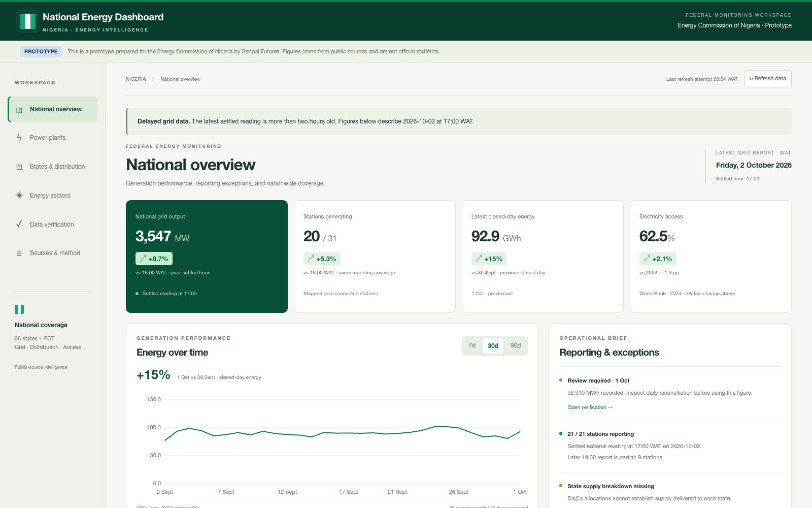
Task: Click 'Public-source intelligence' text
Action: pyautogui.click(x=41, y=367)
